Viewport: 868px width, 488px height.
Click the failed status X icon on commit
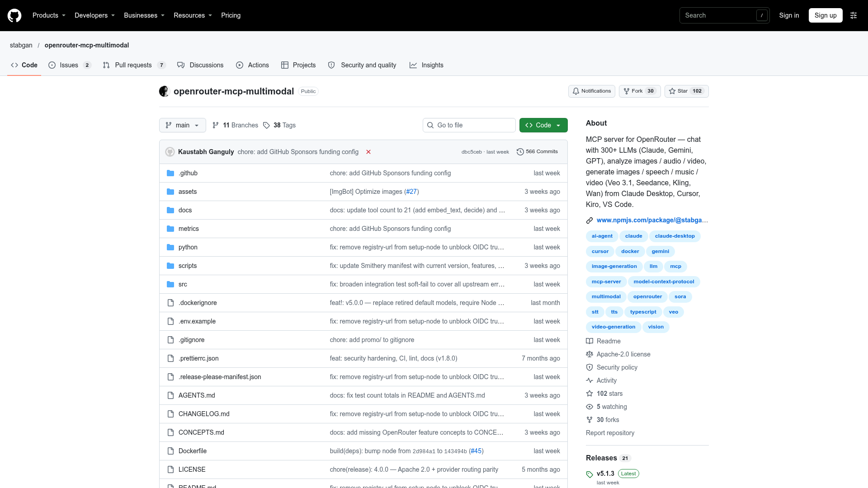coord(368,152)
